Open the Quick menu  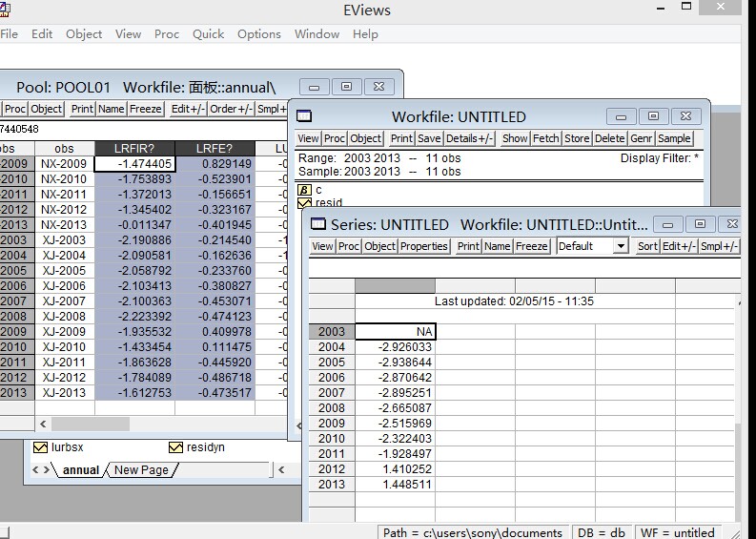pyautogui.click(x=208, y=33)
